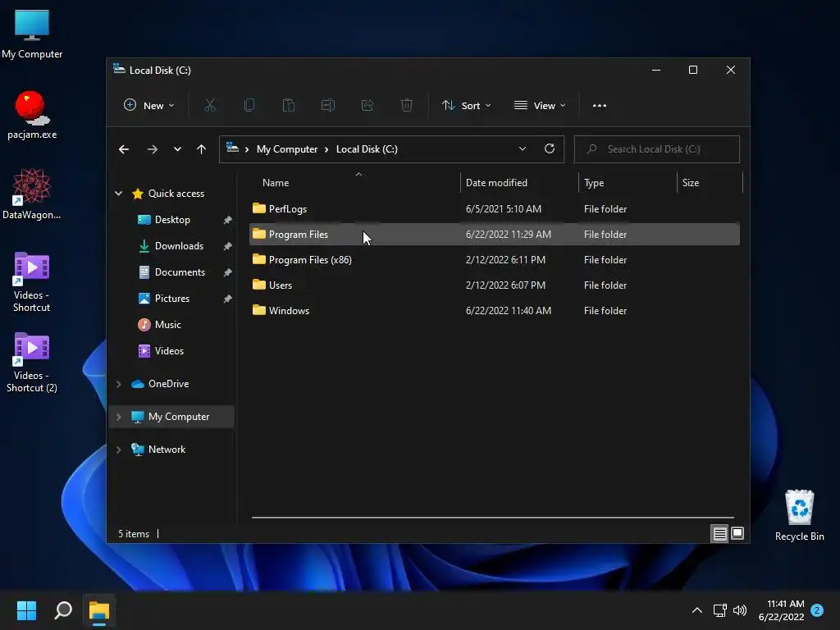The height and width of the screenshot is (630, 840).
Task: Open Documents in Quick access
Action: (x=180, y=272)
